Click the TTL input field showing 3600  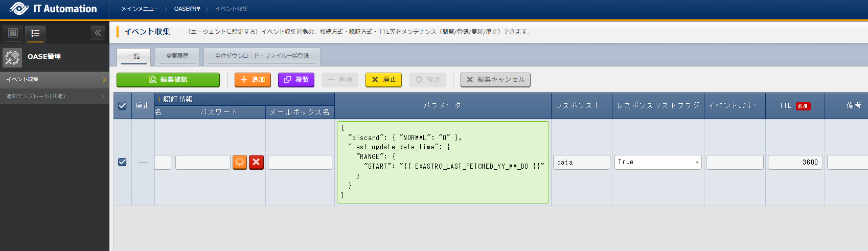(795, 162)
